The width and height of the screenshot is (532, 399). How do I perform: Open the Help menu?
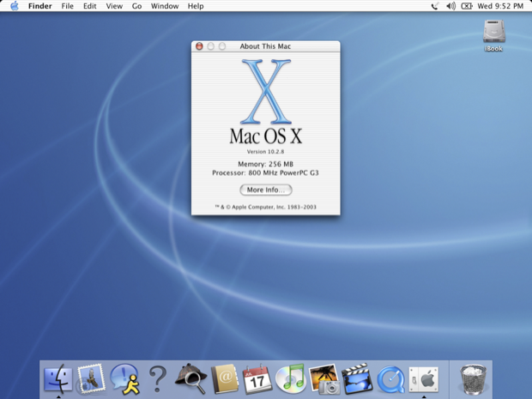tap(196, 6)
